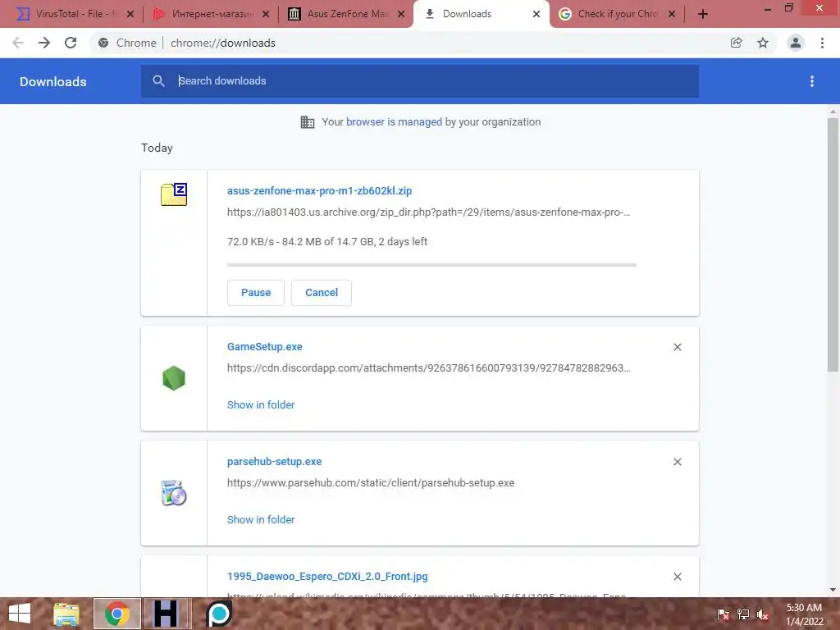
Task: Click the magnifier search icon
Action: [x=158, y=81]
